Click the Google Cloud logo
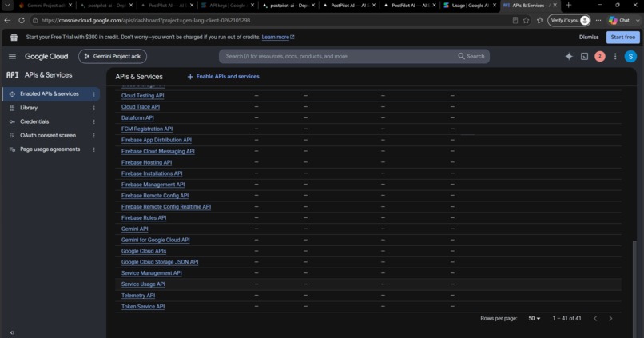Image resolution: width=644 pixels, height=338 pixels. (46, 56)
